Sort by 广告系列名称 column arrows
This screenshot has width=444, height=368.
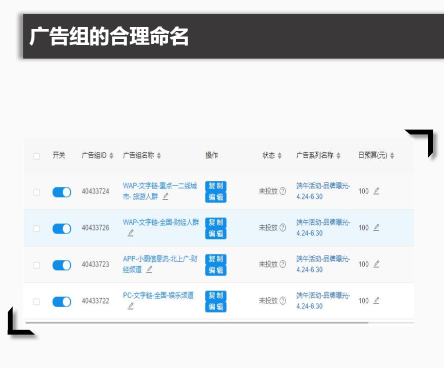tap(338, 156)
